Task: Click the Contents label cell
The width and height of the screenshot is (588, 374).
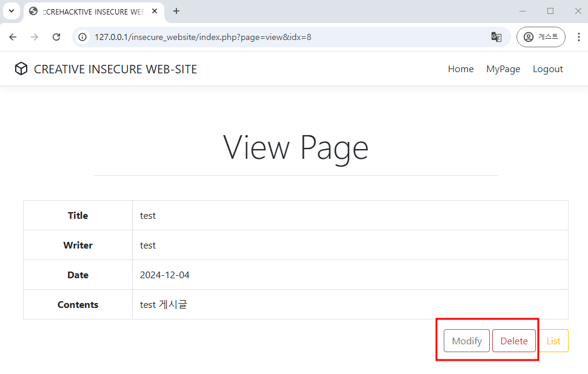Action: click(78, 304)
